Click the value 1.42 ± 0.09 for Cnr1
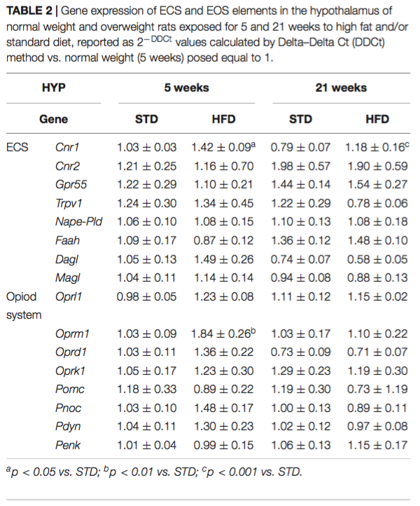420x506 pixels. coord(223,147)
